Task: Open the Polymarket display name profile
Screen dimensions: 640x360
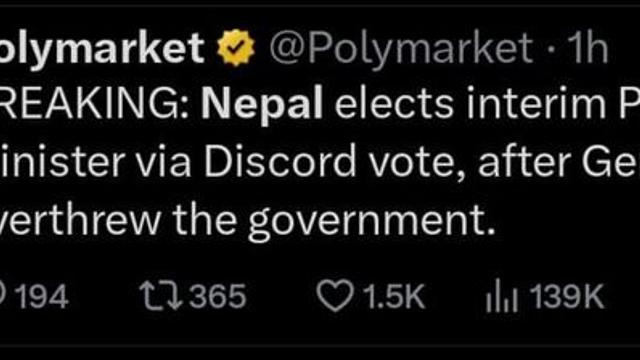Action: pyautogui.click(x=102, y=49)
